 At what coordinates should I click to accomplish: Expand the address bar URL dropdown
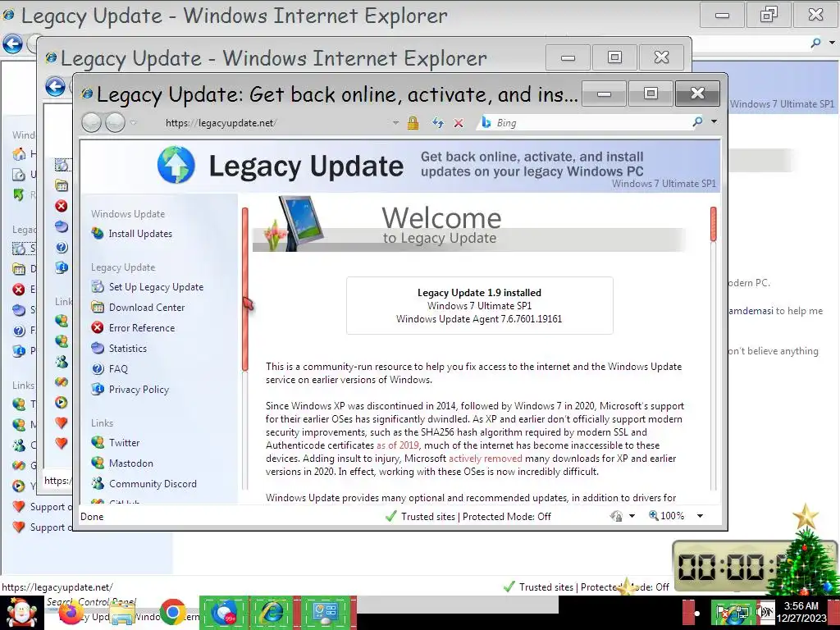click(395, 123)
